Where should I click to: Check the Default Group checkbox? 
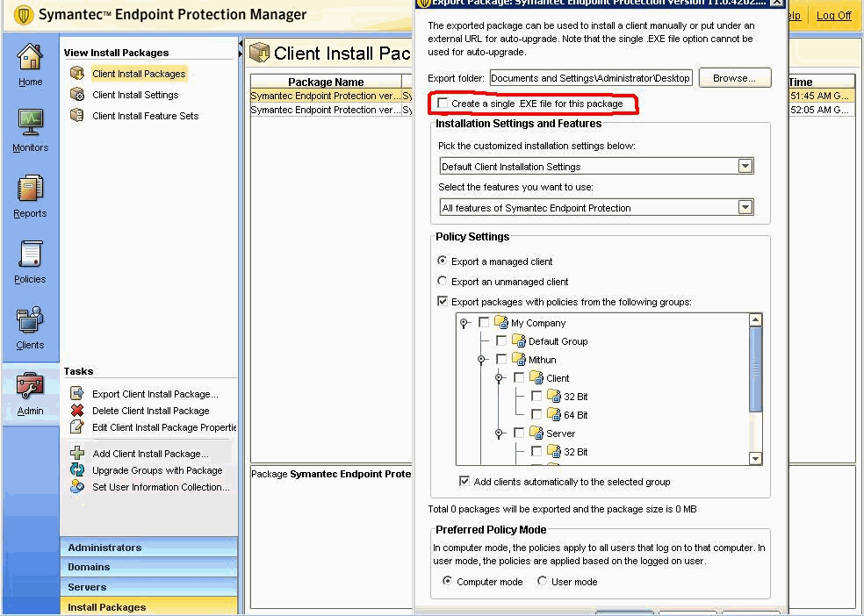pos(501,340)
